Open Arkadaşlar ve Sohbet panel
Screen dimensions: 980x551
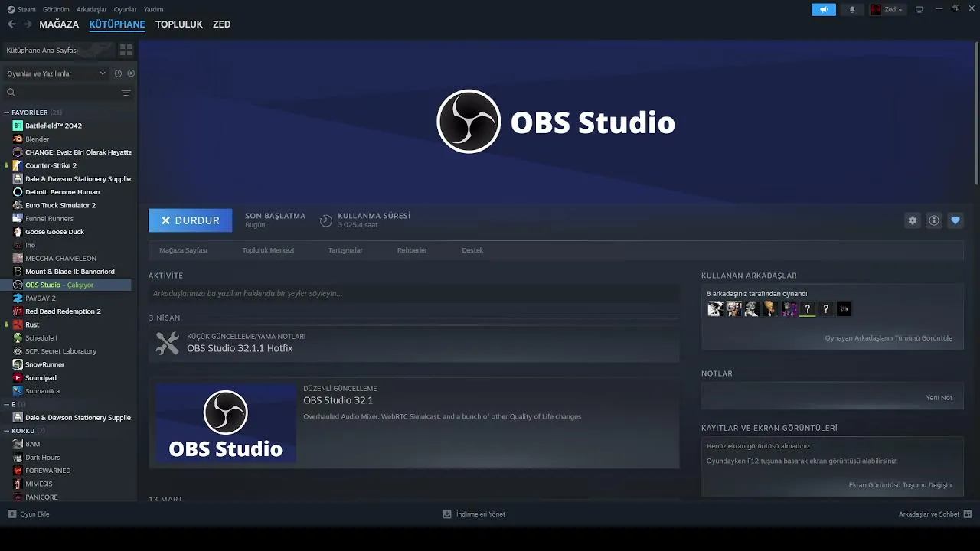(935, 514)
